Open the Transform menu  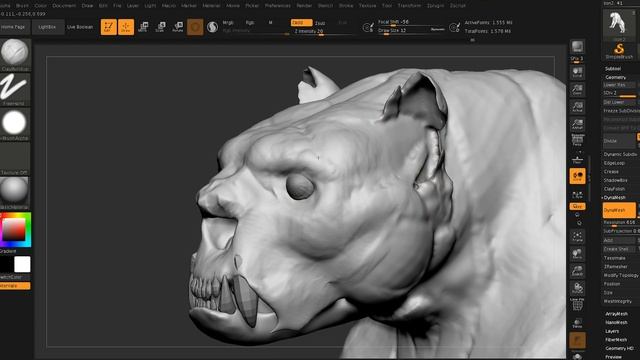(x=409, y=6)
